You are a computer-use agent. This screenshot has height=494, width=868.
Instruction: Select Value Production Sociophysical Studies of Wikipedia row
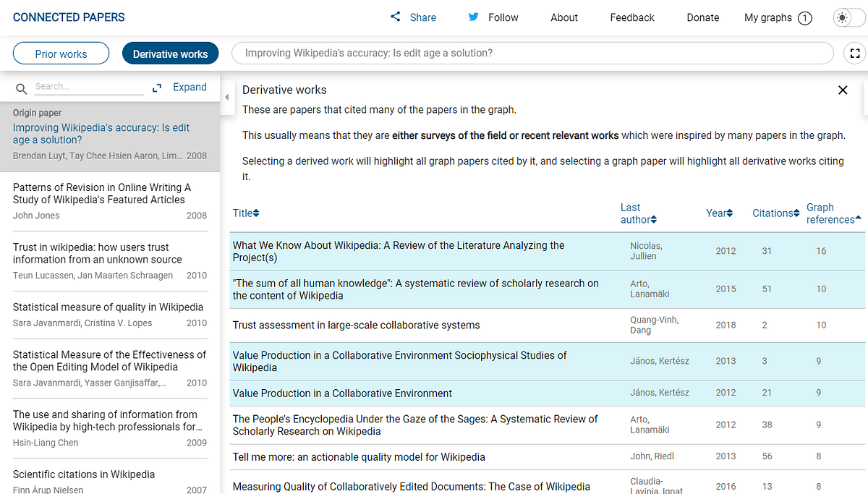(x=548, y=361)
